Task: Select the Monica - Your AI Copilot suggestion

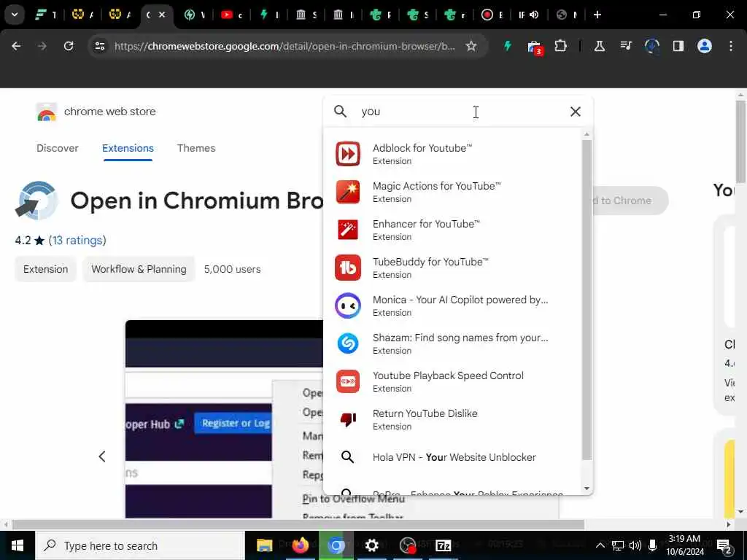Action: pyautogui.click(x=454, y=306)
